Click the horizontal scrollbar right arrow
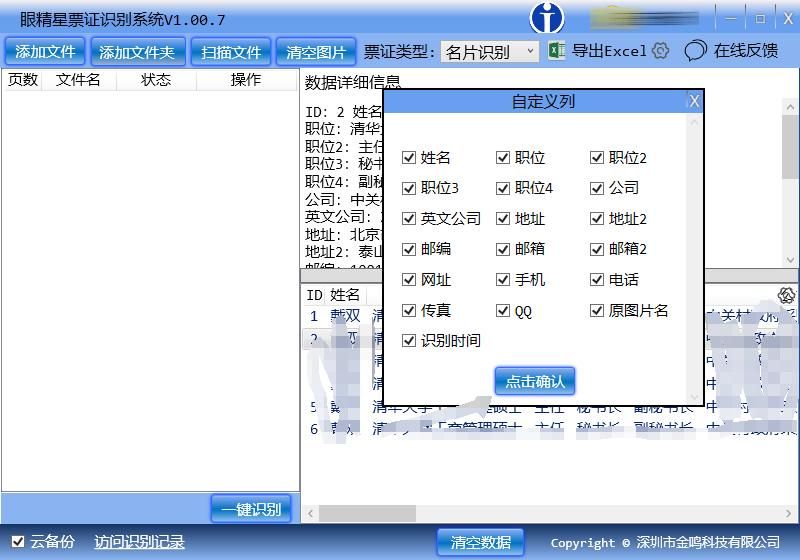 (x=788, y=513)
